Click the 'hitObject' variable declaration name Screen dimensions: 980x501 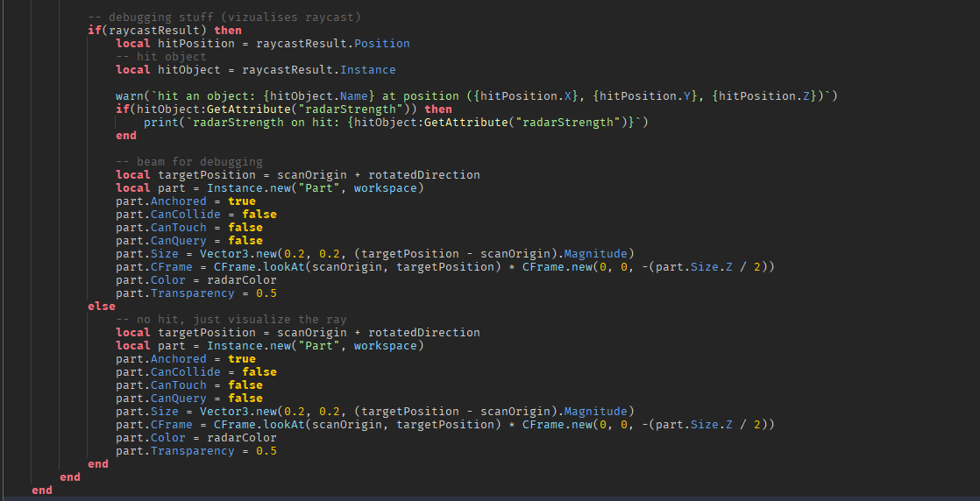(x=189, y=69)
